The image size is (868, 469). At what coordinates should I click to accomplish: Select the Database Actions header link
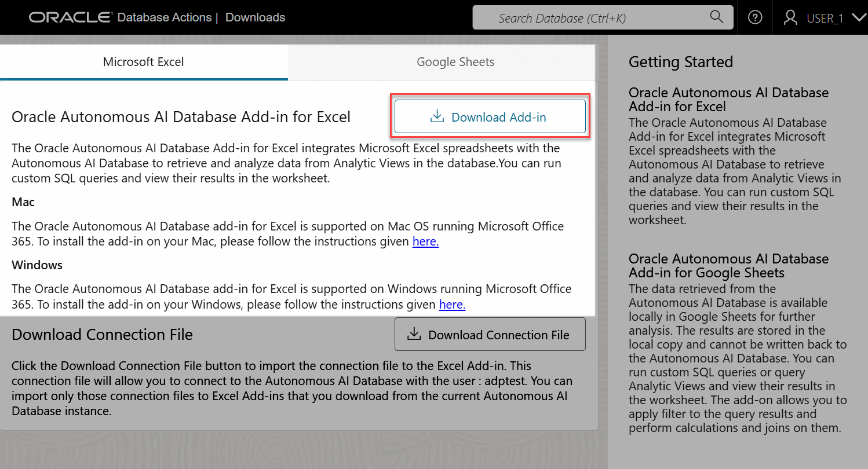pyautogui.click(x=164, y=17)
